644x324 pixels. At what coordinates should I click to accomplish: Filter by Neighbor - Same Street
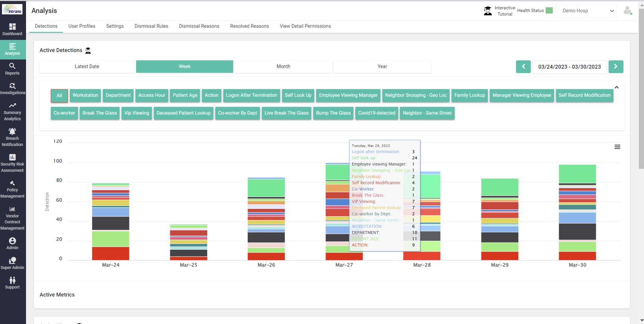coord(427,113)
